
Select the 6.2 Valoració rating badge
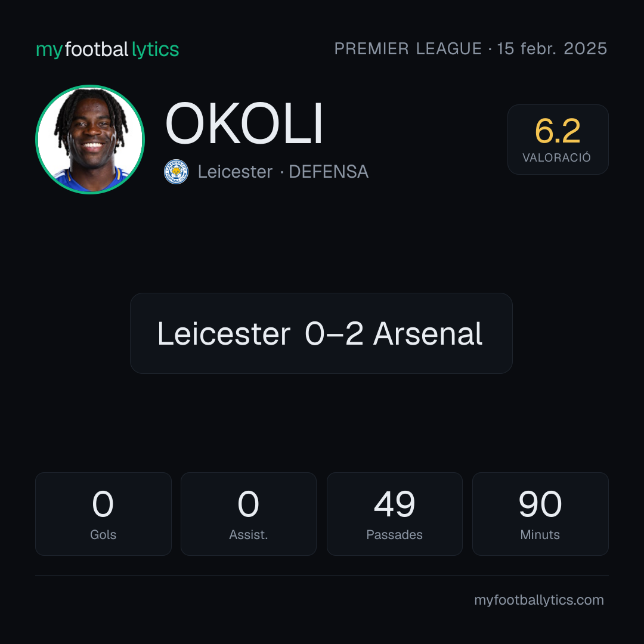558,139
